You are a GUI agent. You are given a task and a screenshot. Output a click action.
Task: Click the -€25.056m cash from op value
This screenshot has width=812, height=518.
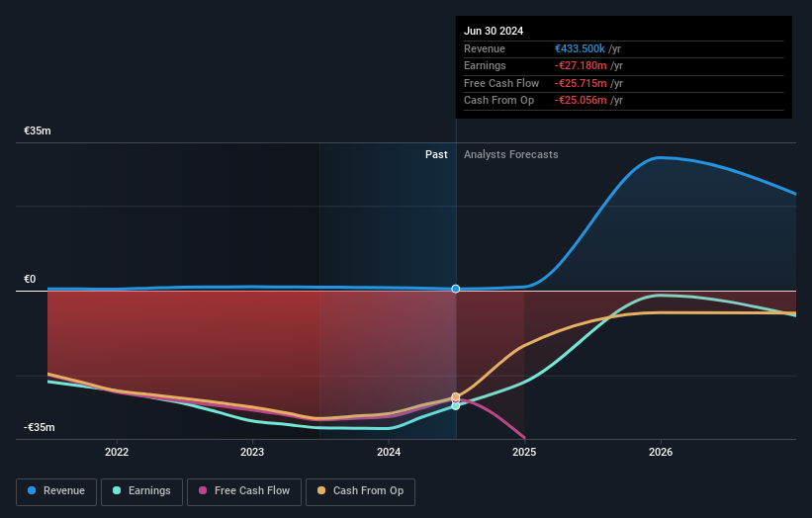(581, 101)
